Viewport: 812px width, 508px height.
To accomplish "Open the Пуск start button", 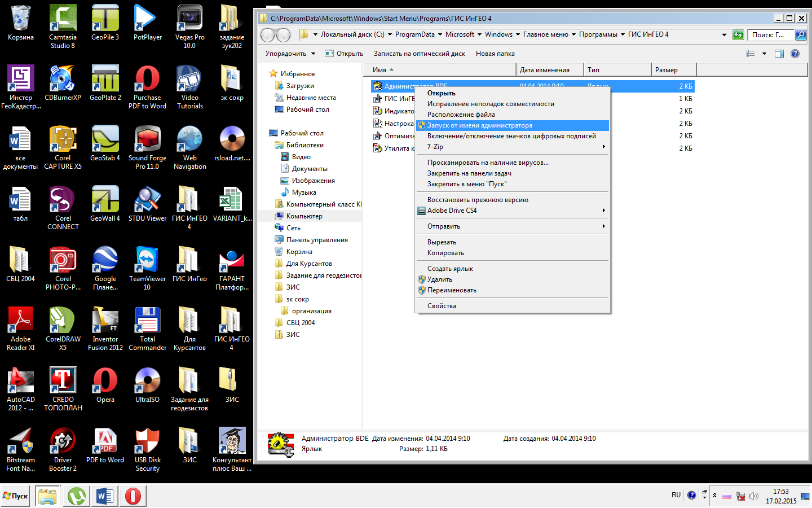I will [15, 496].
